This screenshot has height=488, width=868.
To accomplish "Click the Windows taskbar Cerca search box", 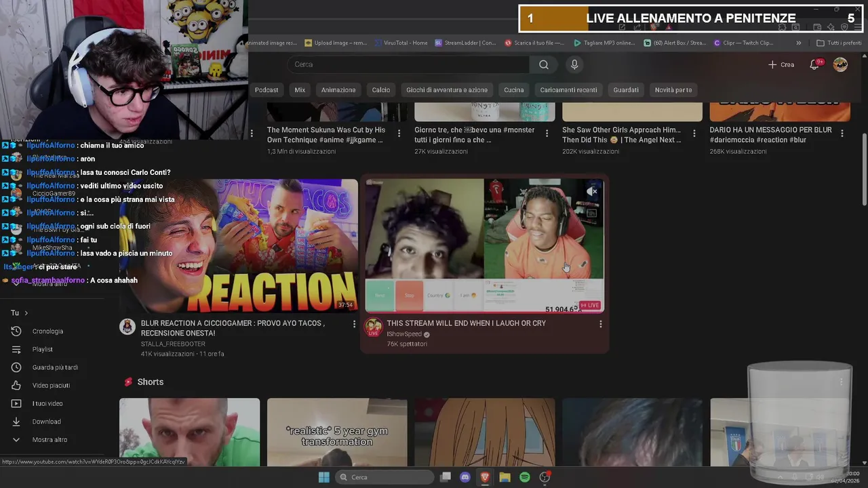I will [384, 477].
